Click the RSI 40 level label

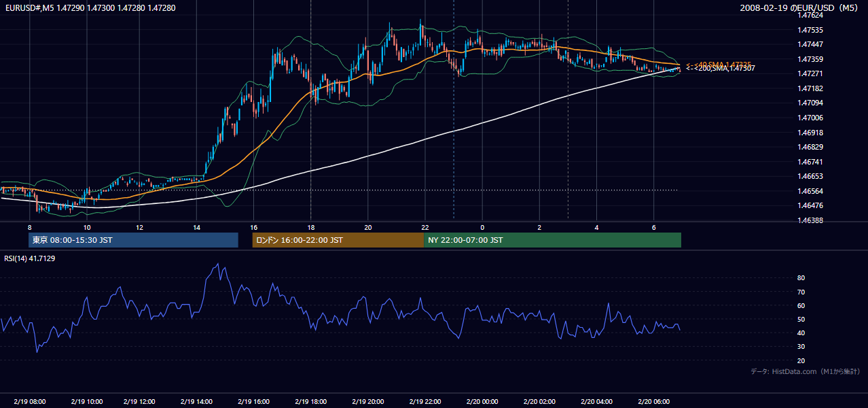(x=801, y=333)
